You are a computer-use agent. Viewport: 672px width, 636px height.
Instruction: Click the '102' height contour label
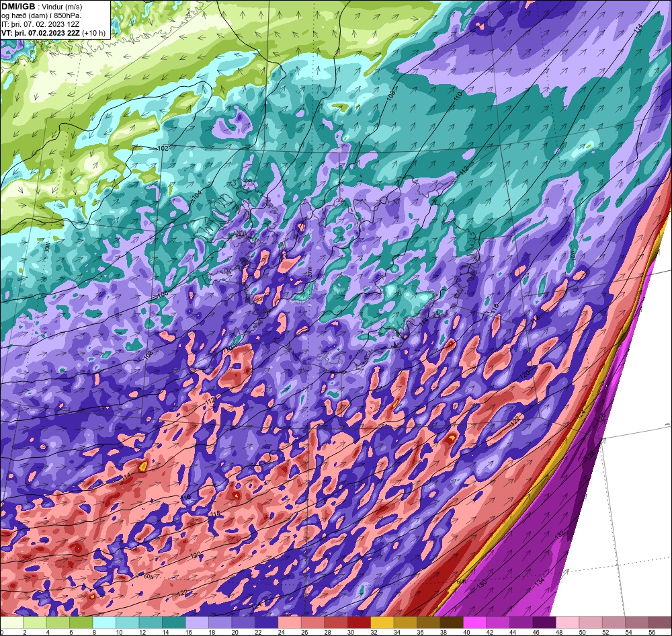click(x=163, y=149)
